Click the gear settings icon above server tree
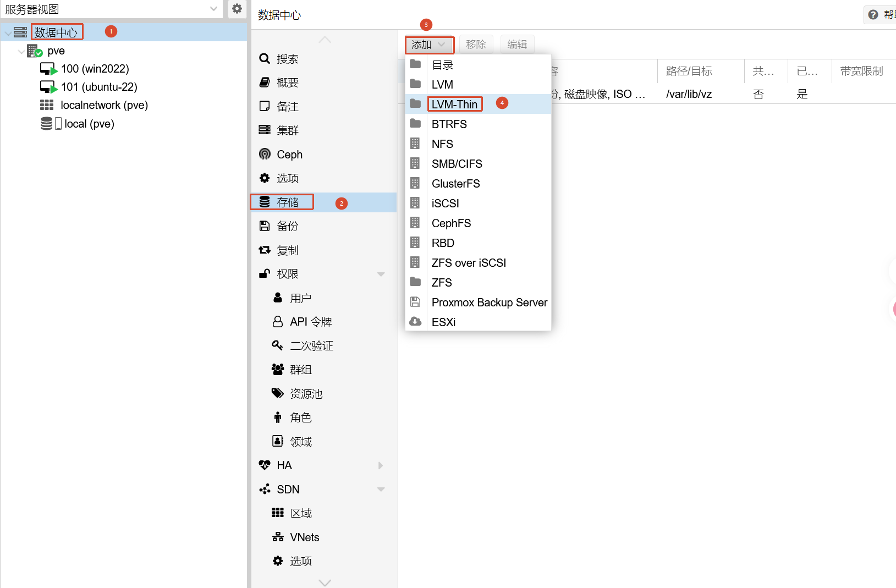This screenshot has height=588, width=896. pyautogui.click(x=237, y=9)
